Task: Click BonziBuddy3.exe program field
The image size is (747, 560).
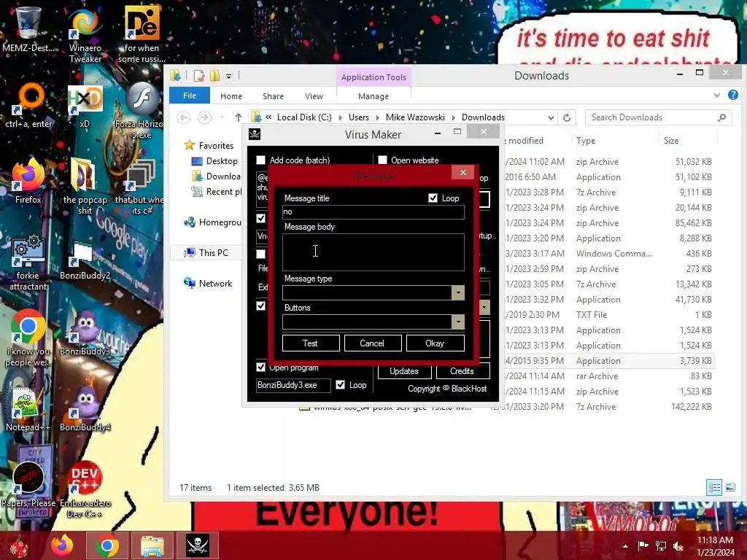Action: (293, 385)
